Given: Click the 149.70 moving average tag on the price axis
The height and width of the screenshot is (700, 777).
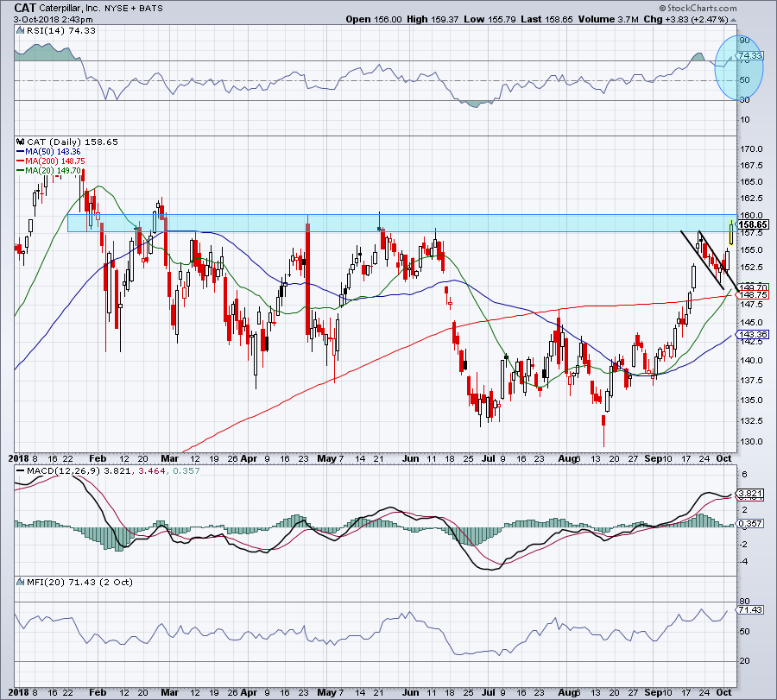Looking at the screenshot, I should [x=753, y=287].
